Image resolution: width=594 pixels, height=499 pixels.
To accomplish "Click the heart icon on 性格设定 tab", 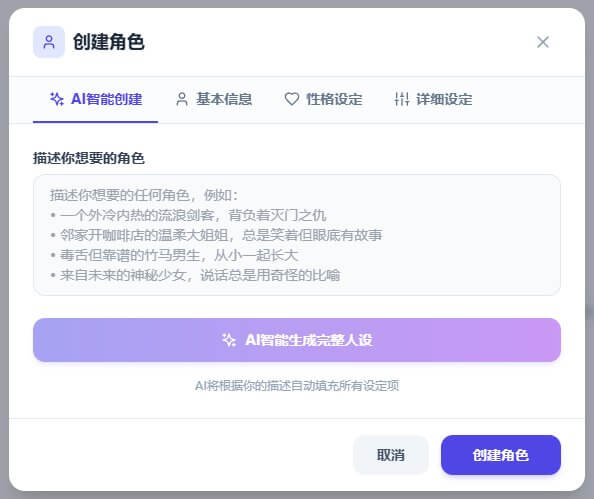I will point(292,99).
